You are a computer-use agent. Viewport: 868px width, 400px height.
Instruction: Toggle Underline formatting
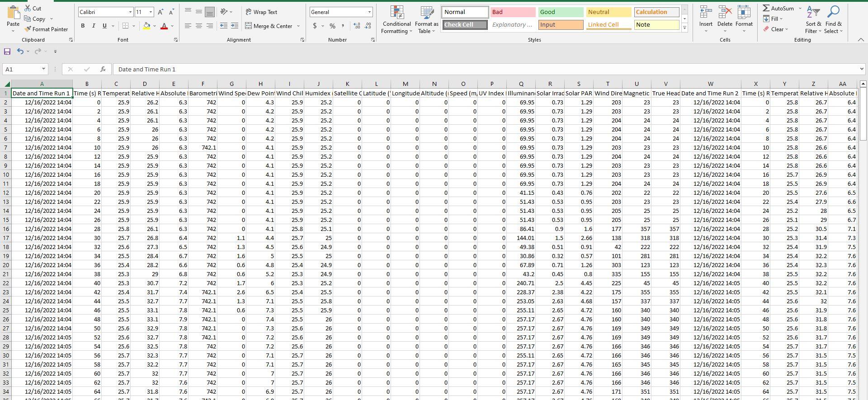point(104,26)
